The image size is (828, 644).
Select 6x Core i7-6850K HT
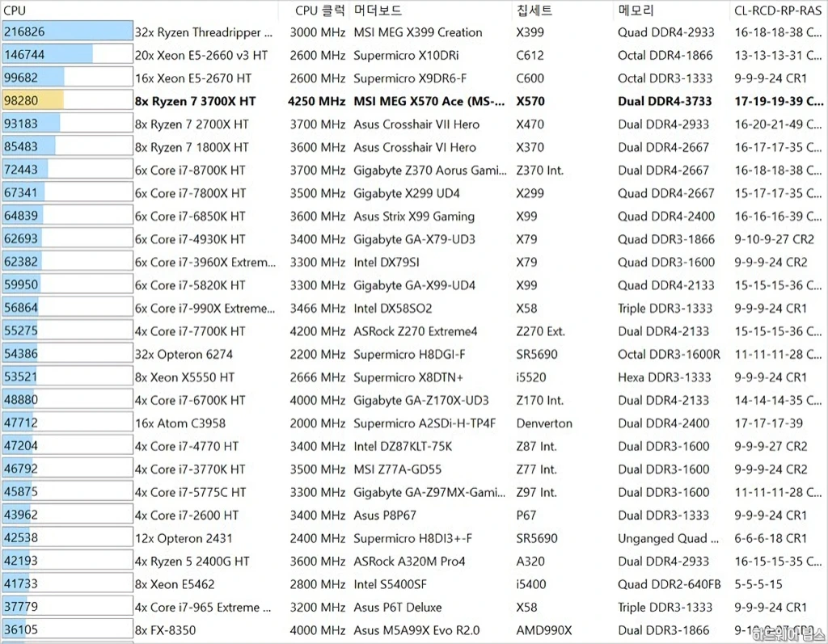[x=190, y=217]
